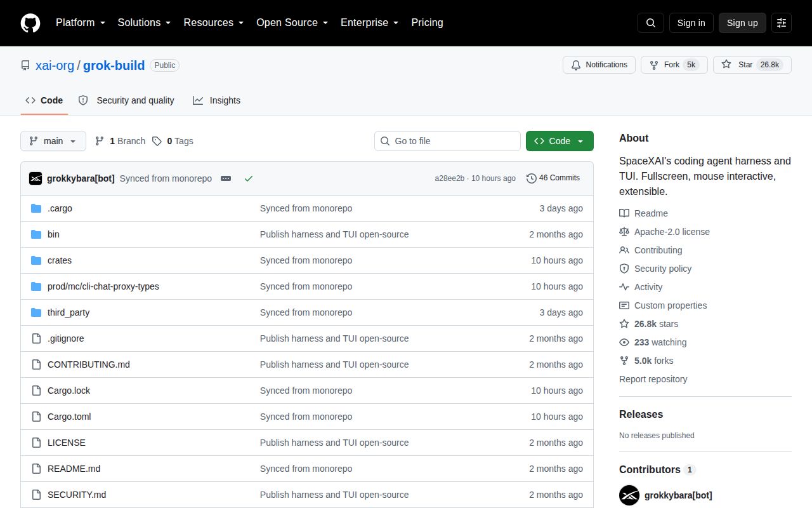Fork the repository with Fork button
Screen dimensions: 812x508
pos(674,65)
